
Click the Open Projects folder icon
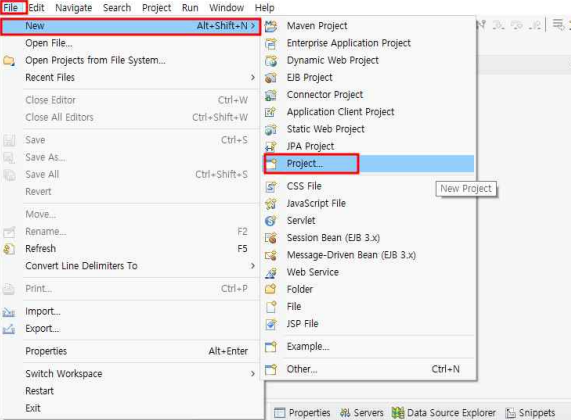9,60
